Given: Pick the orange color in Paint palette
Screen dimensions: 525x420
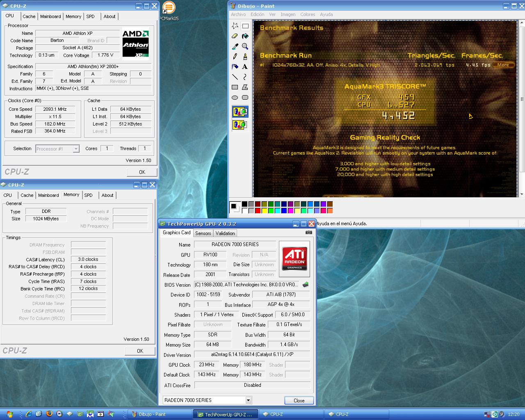Looking at the screenshot, I should (330, 211).
